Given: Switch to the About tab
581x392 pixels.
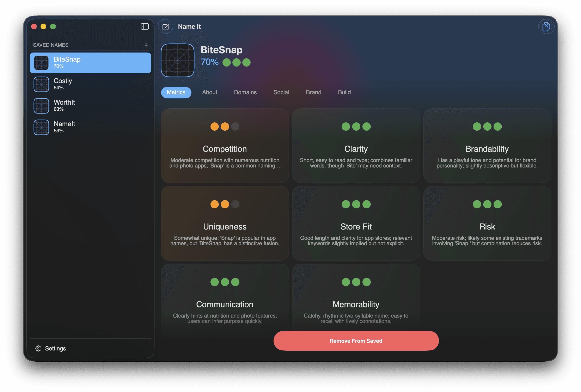Looking at the screenshot, I should coord(209,92).
